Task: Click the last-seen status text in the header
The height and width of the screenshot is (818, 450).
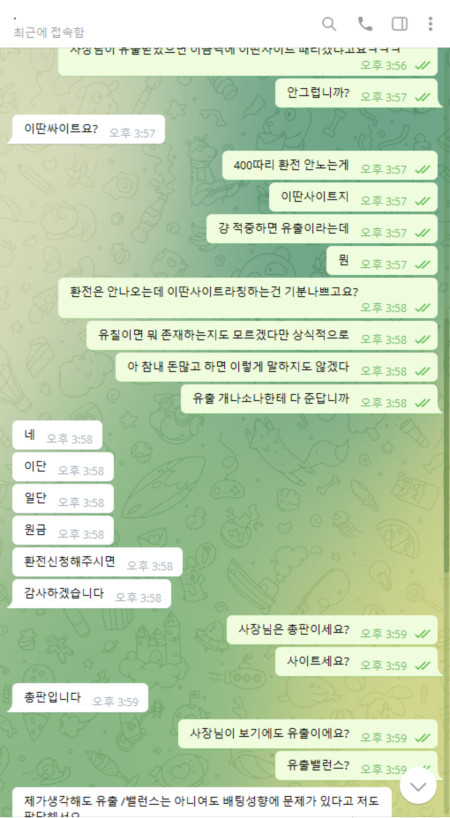Action: tap(49, 32)
